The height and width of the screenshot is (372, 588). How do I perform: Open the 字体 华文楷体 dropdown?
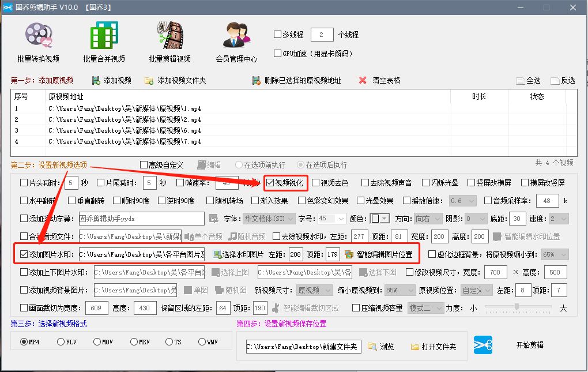tap(269, 218)
